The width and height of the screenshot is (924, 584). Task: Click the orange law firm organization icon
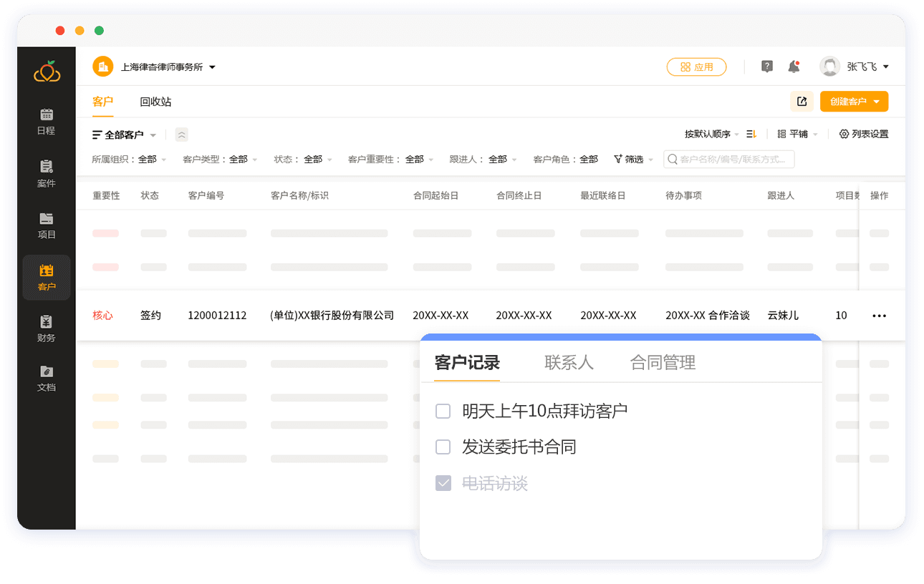[103, 67]
